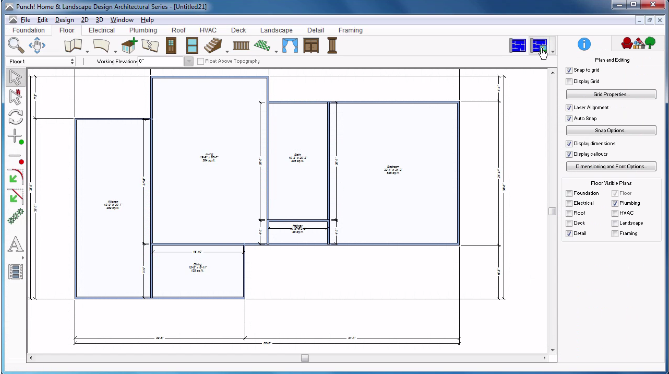669x374 pixels.
Task: Click the ruler list tool in sidebar
Action: [15, 272]
